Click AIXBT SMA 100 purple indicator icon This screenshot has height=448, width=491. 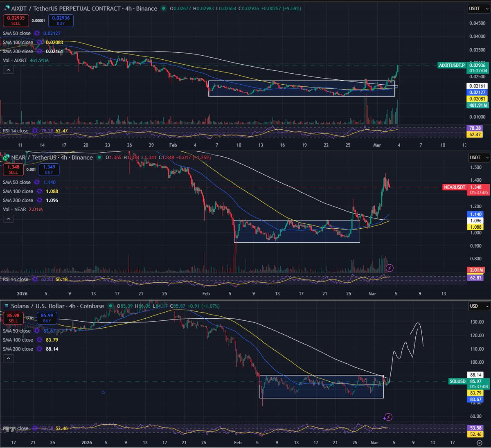click(x=40, y=43)
